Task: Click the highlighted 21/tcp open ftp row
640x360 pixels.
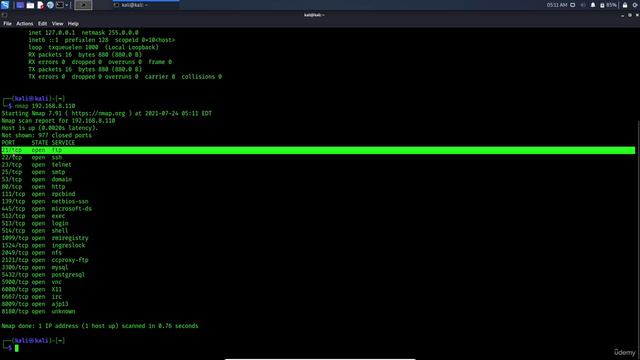Action: (318, 150)
